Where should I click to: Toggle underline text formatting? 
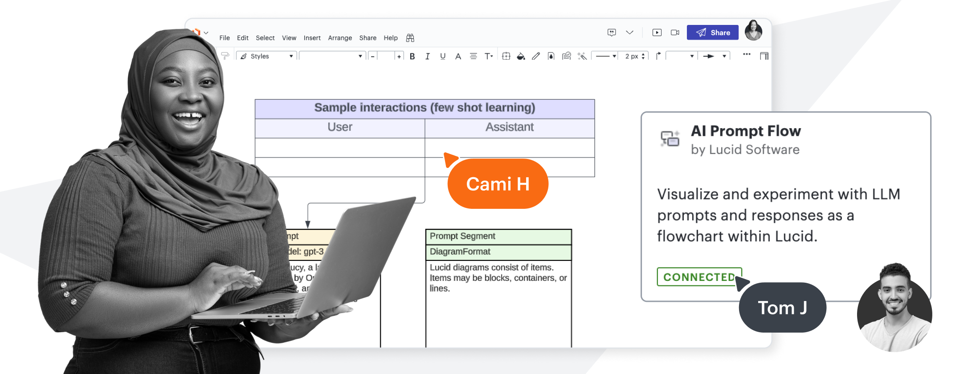(x=442, y=56)
